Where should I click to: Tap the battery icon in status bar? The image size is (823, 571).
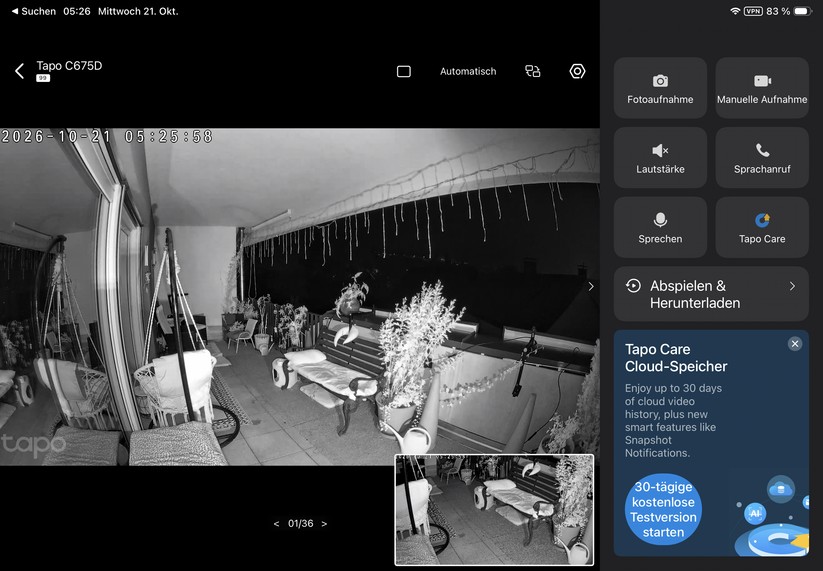tap(803, 11)
